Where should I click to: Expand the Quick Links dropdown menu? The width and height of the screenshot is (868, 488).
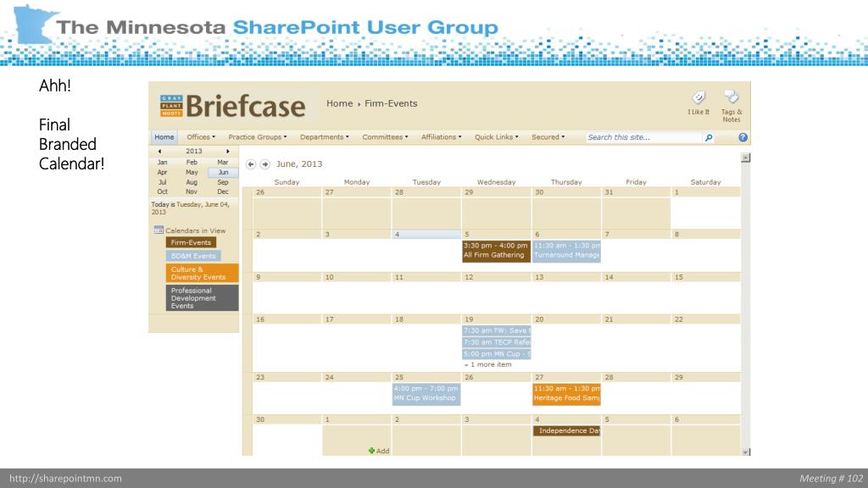pyautogui.click(x=497, y=137)
